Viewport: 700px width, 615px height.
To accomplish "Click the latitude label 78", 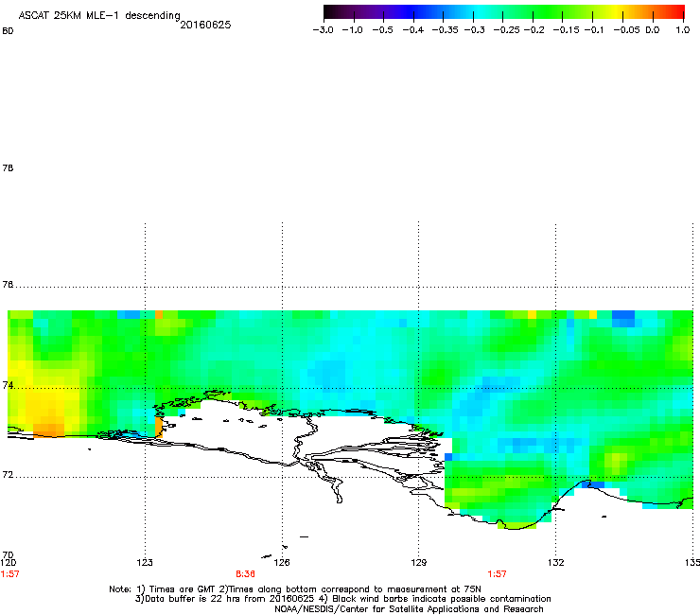I will pyautogui.click(x=8, y=167).
